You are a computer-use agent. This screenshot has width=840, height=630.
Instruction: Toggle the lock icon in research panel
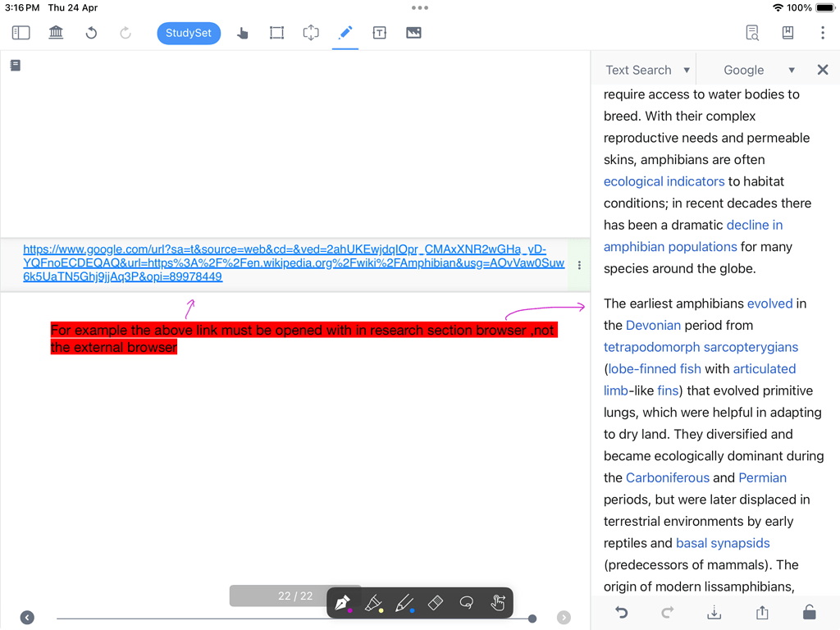pyautogui.click(x=809, y=612)
